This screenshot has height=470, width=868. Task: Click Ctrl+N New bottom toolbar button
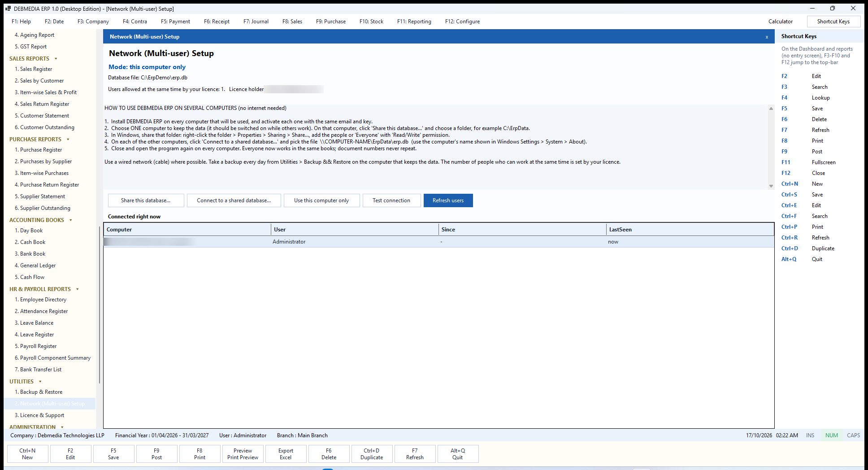27,454
